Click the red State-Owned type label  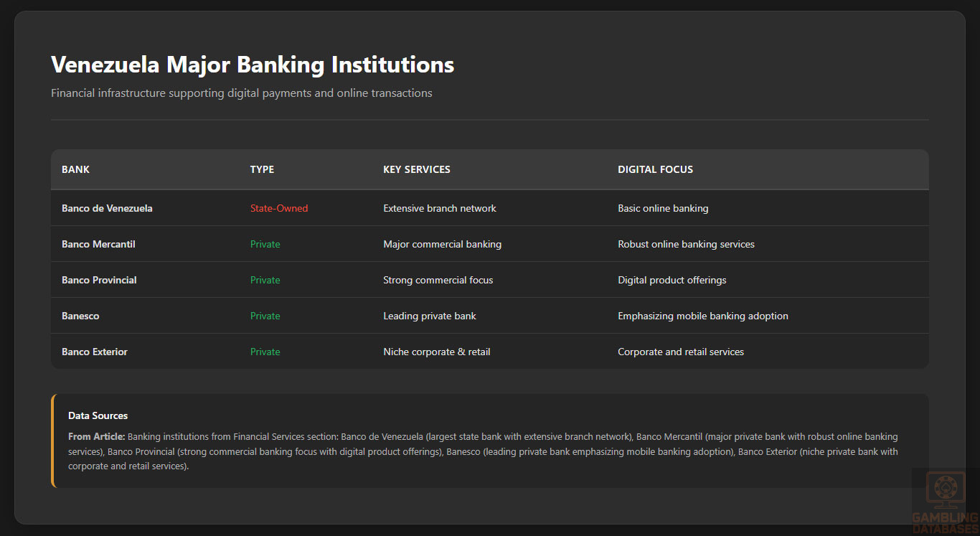278,208
